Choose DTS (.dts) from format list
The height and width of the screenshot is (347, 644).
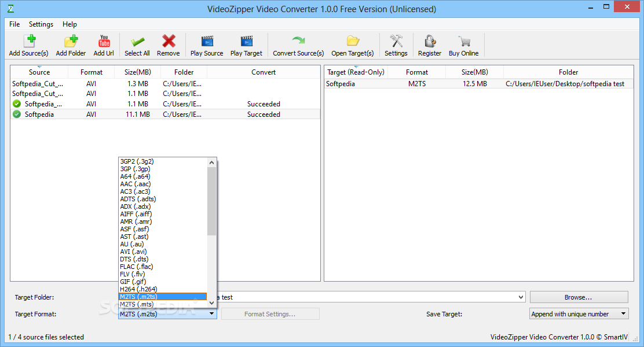[x=163, y=259]
